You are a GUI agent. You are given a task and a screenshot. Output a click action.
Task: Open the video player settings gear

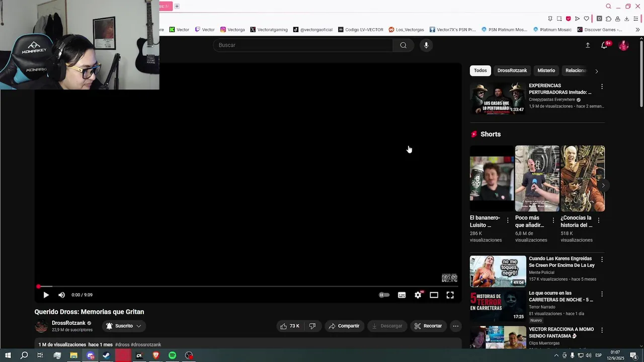[418, 295]
